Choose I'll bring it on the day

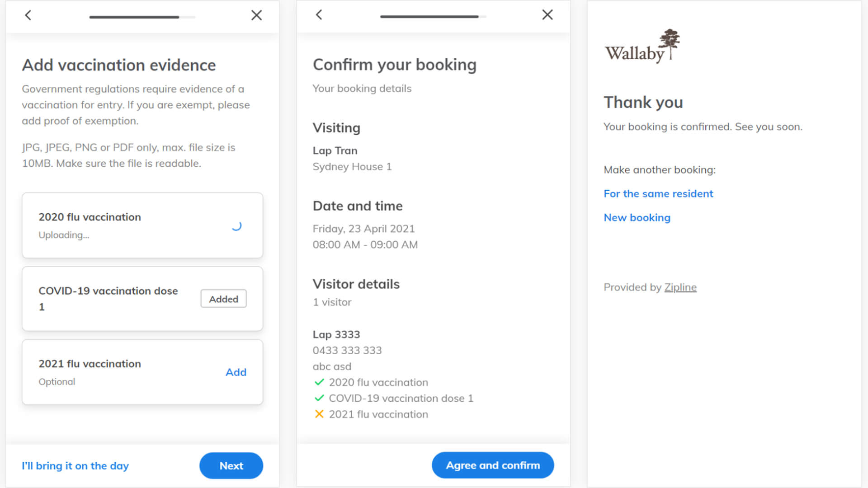[x=75, y=465]
